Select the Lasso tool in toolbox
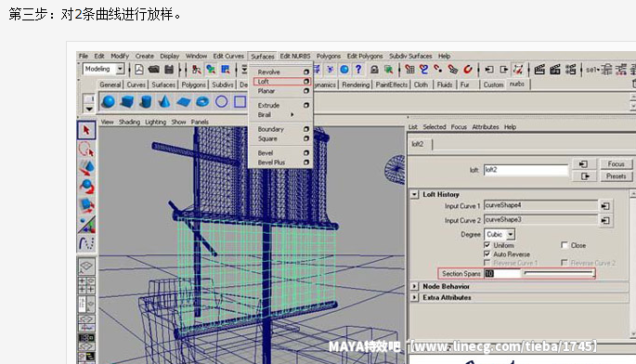The height and width of the screenshot is (364, 636). click(x=86, y=149)
